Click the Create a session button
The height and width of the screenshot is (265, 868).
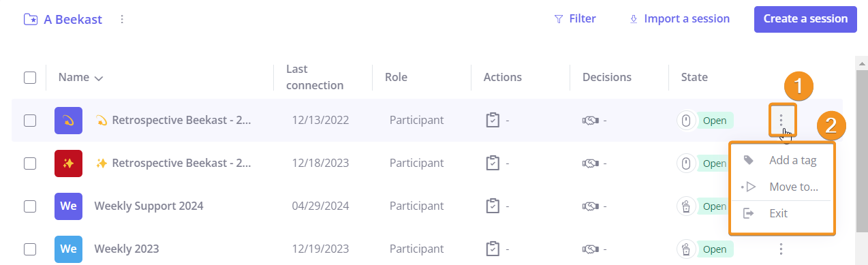point(805,19)
